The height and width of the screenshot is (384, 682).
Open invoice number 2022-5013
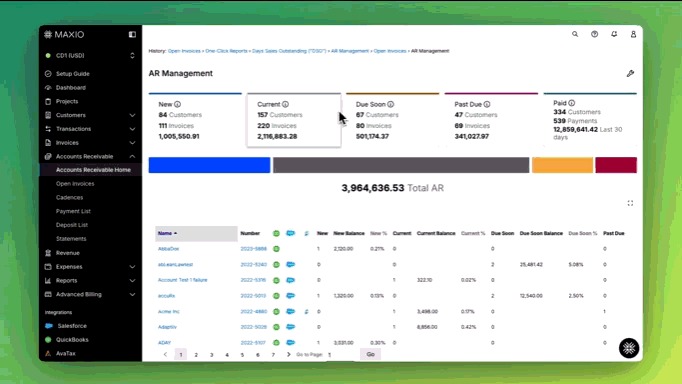tap(253, 296)
